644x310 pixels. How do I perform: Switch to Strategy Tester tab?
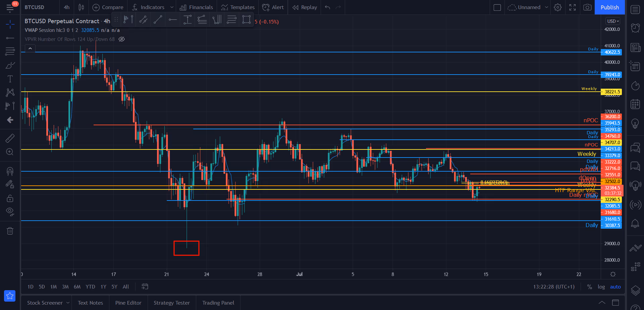(171, 303)
